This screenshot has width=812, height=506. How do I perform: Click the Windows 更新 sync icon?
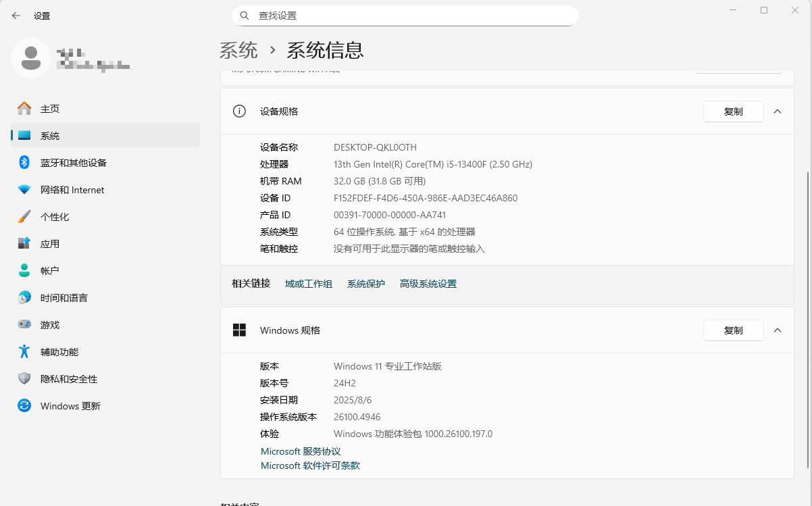[x=24, y=406]
